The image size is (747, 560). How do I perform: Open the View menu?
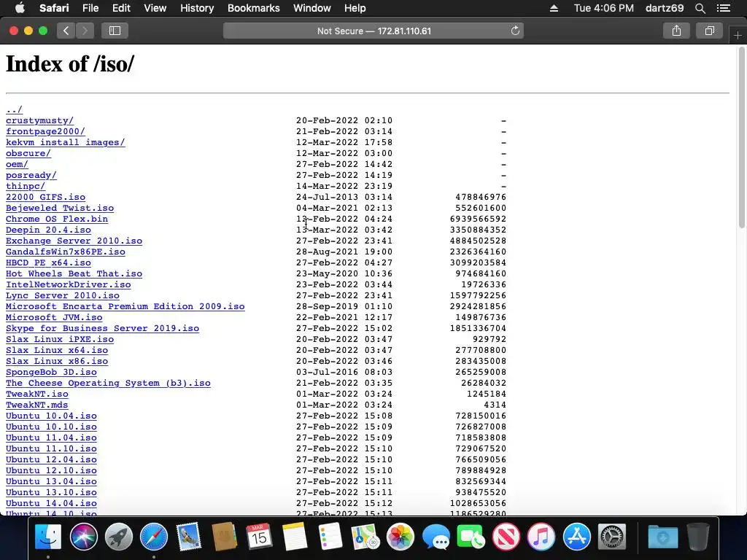coord(155,8)
